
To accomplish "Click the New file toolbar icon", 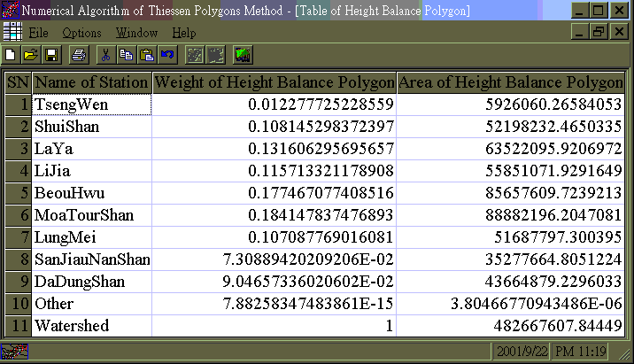I will (x=11, y=55).
